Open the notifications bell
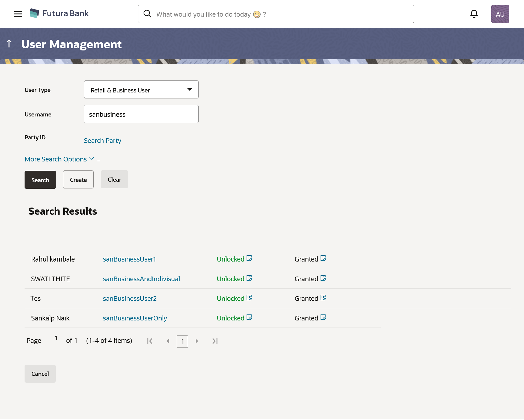The image size is (524, 420). (x=474, y=14)
